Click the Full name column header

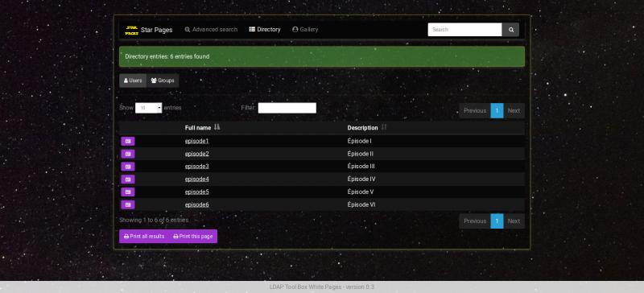click(198, 128)
